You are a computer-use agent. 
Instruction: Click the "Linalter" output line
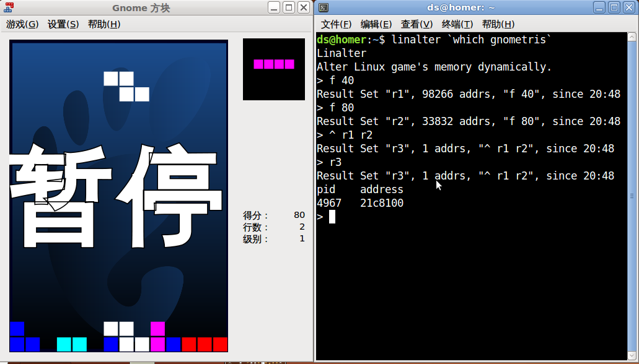[x=342, y=53]
